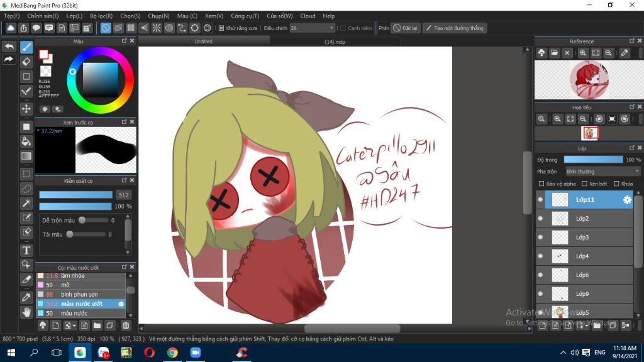
Task: Select the Text tool
Action: (26, 250)
